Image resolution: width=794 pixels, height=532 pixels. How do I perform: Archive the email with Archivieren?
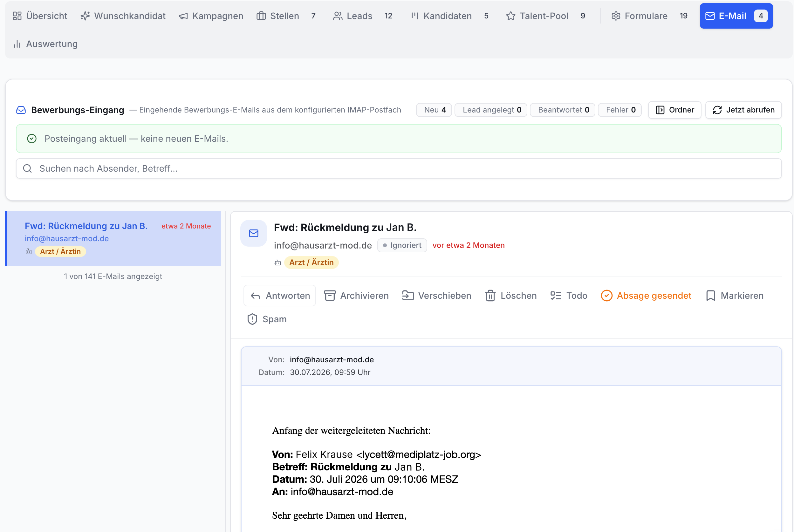(x=356, y=296)
